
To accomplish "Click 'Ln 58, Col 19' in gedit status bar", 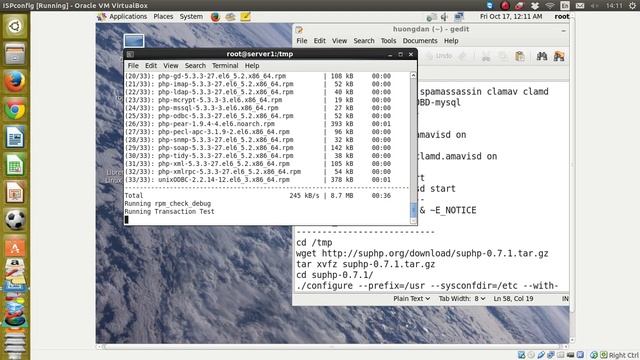I will point(513,299).
